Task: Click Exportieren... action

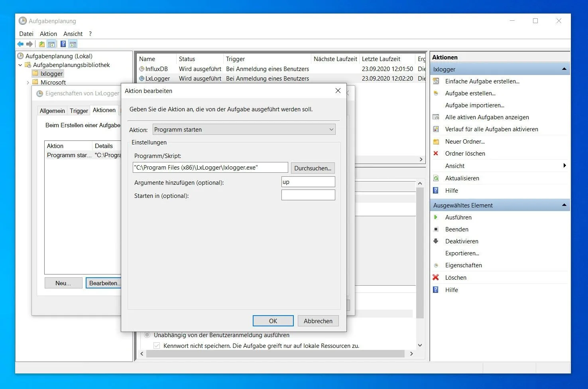Action: click(462, 253)
